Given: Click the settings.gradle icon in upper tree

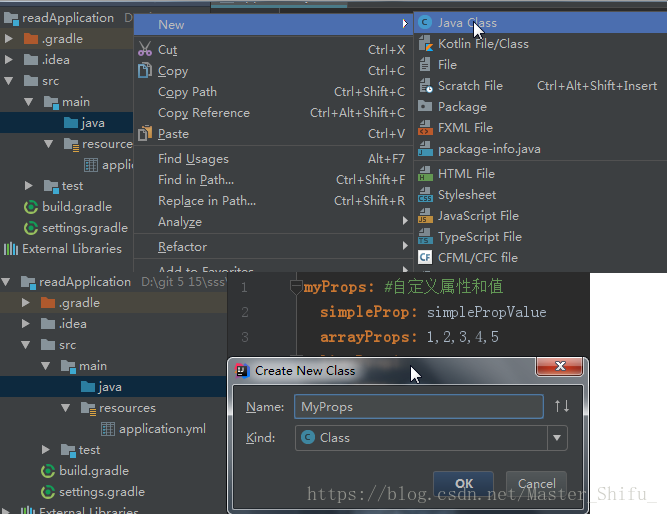Looking at the screenshot, I should tap(31, 228).
